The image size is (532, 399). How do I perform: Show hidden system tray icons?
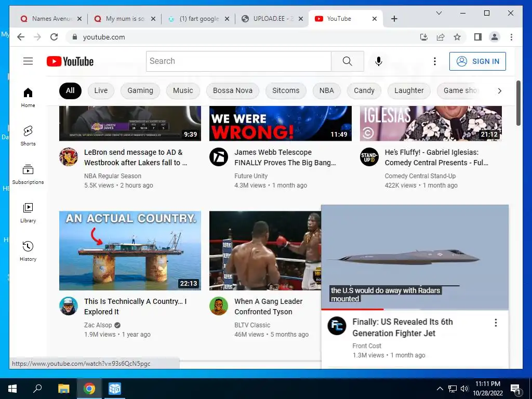[x=440, y=389]
